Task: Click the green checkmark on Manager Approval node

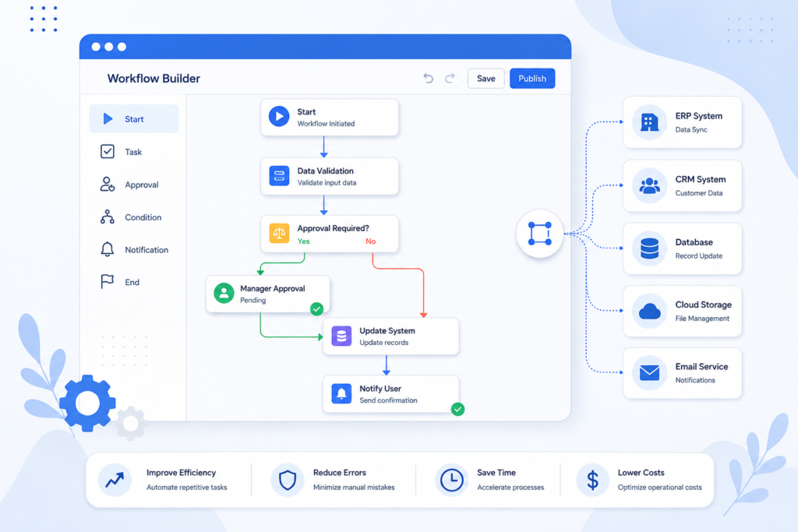Action: [x=316, y=308]
